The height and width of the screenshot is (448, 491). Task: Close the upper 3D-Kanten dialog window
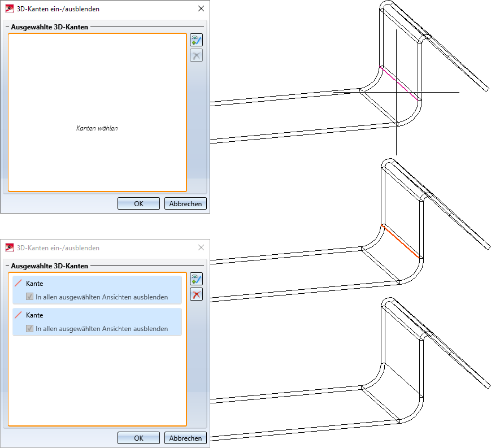201,9
